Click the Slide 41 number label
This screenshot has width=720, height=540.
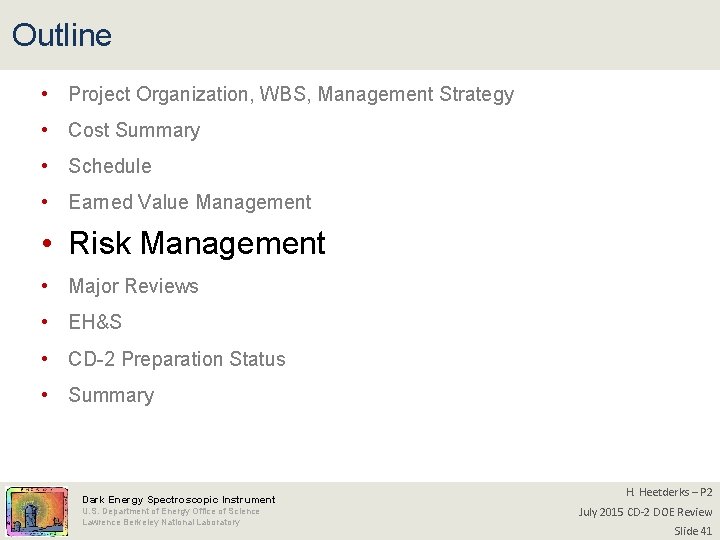tap(693, 531)
